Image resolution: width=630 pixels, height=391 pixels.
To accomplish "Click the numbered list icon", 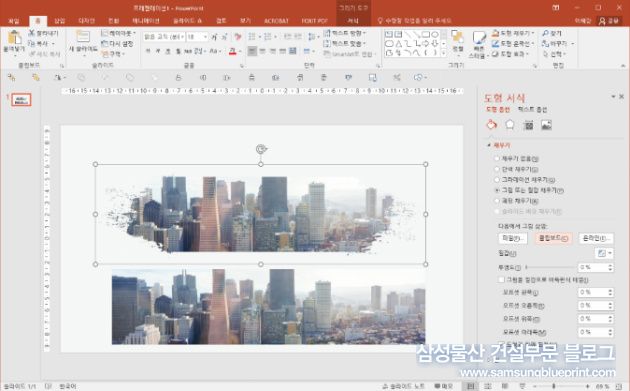I will pos(268,37).
